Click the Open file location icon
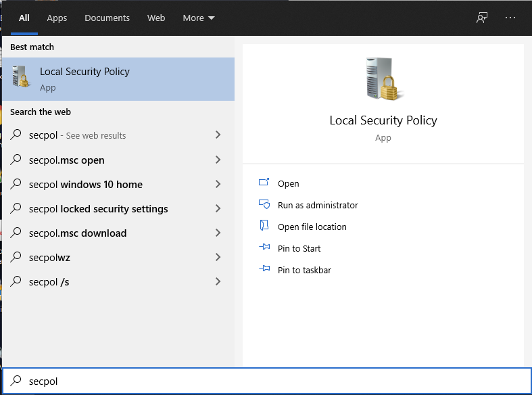Screen dimensions: 532x395 point(264,227)
